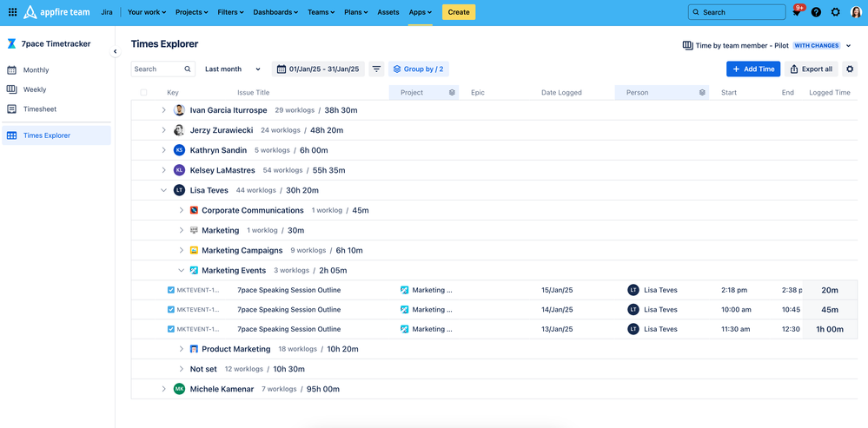Click the top bar Search field
868x428 pixels.
pos(737,12)
